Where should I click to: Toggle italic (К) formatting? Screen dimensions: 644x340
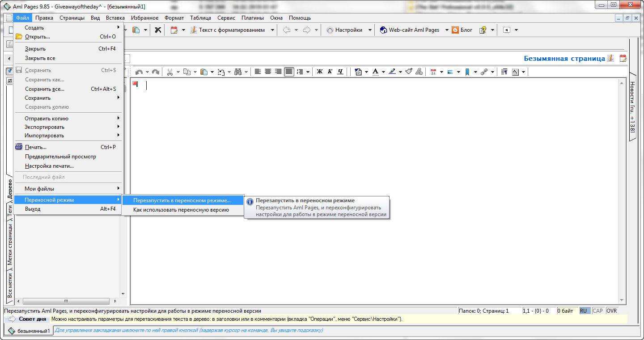(330, 72)
